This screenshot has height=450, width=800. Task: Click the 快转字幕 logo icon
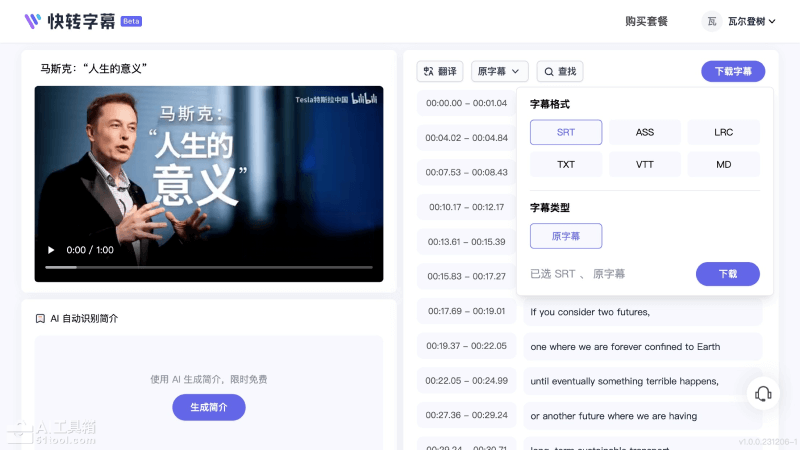pyautogui.click(x=33, y=20)
